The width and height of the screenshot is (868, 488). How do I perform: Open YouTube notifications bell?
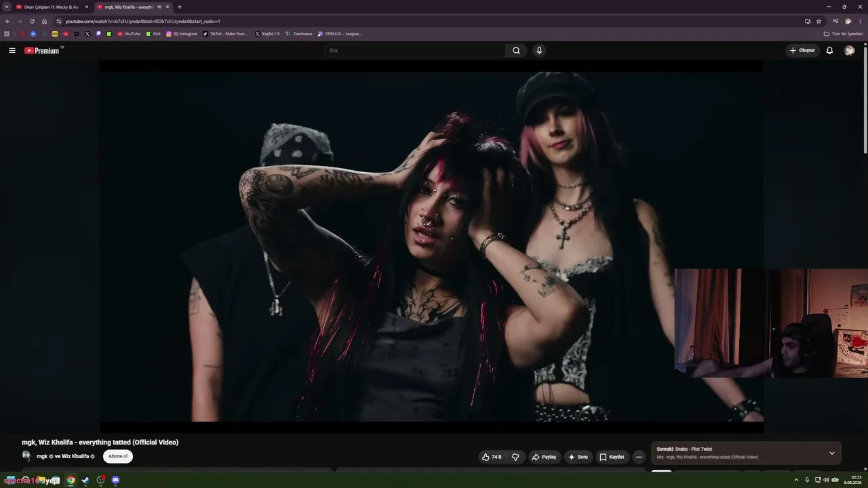tap(829, 50)
